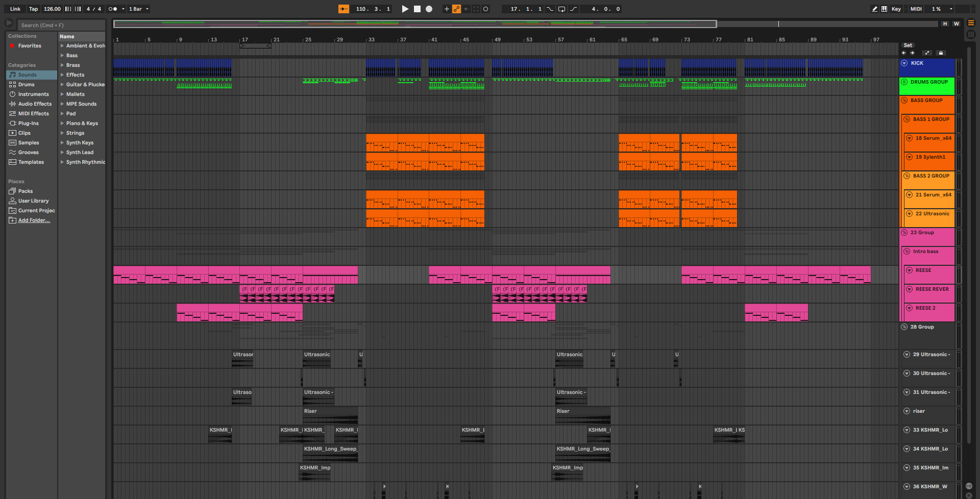Fold the DRUMS GROUP track
The height and width of the screenshot is (499, 980).
tap(904, 82)
